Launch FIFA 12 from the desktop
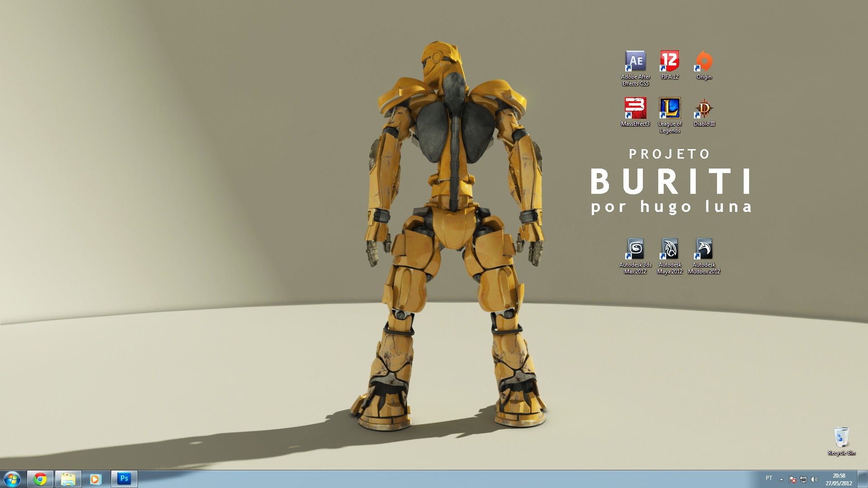 coord(670,61)
